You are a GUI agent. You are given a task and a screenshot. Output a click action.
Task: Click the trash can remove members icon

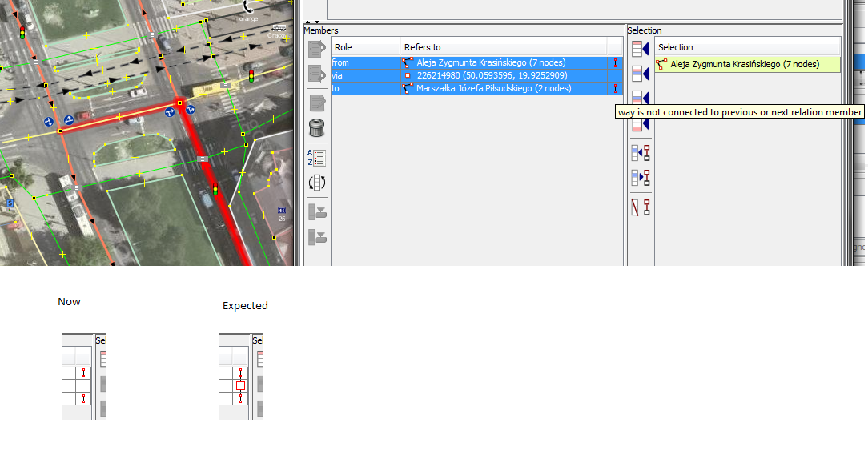click(x=317, y=127)
